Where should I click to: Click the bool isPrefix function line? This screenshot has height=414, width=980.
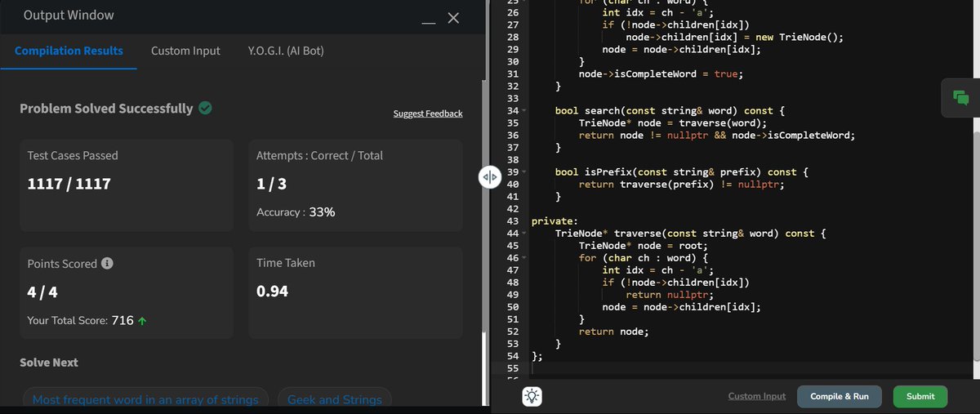682,172
